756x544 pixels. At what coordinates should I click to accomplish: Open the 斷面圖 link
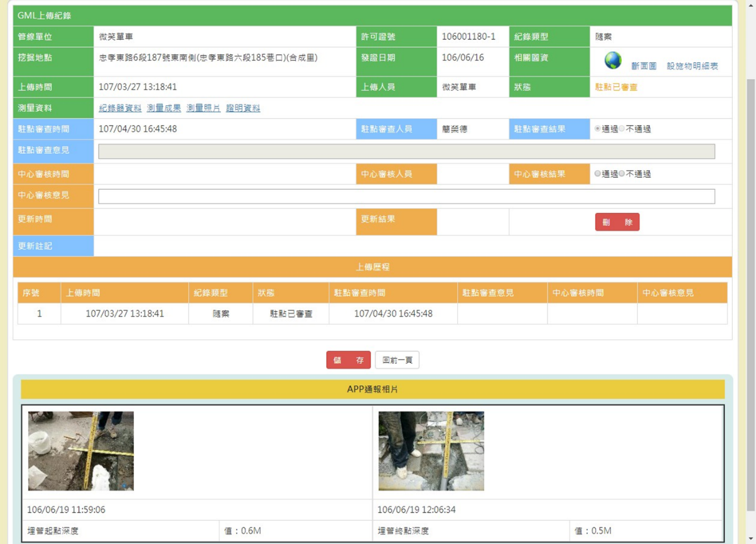(644, 66)
